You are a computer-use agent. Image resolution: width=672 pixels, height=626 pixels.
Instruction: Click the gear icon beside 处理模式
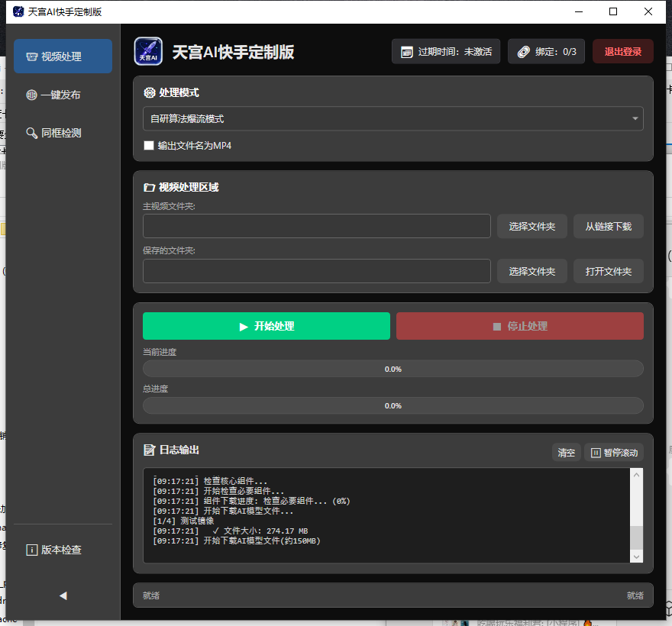tap(150, 92)
